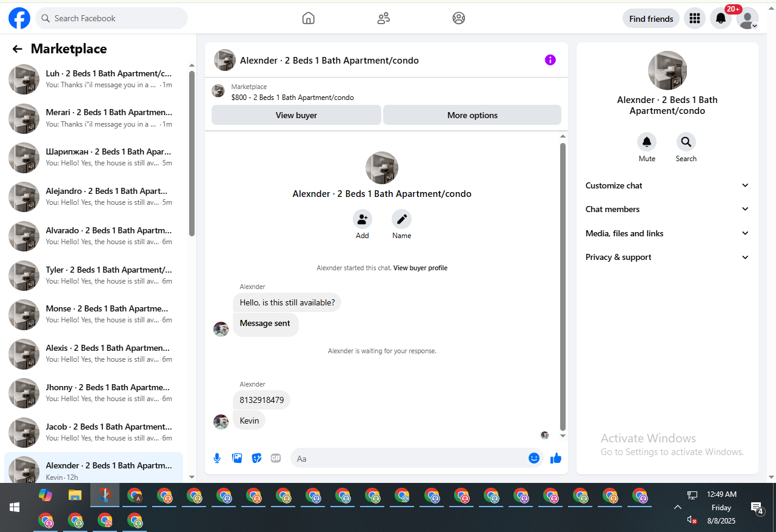Open the purple conversation info icon
The image size is (776, 532).
(x=550, y=60)
